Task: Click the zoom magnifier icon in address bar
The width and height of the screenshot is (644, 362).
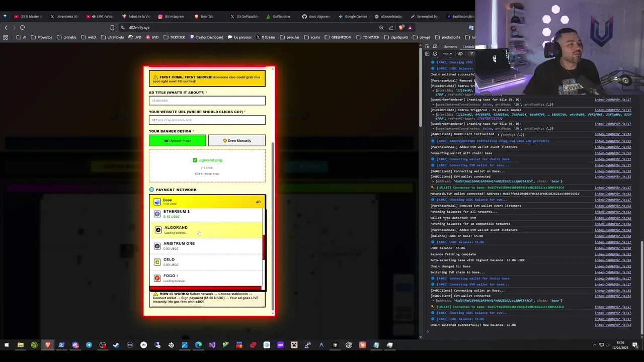Action: click(x=382, y=28)
